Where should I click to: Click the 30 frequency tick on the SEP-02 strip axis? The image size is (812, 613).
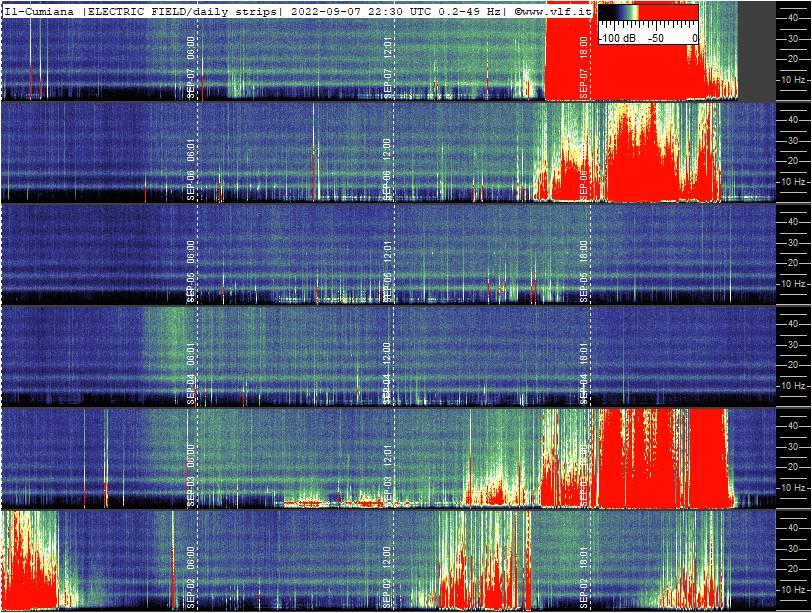pyautogui.click(x=793, y=548)
